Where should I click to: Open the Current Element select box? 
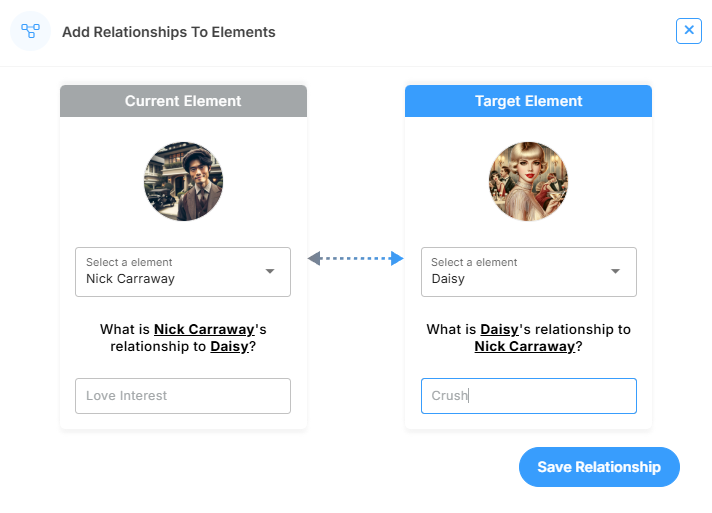pyautogui.click(x=170, y=272)
